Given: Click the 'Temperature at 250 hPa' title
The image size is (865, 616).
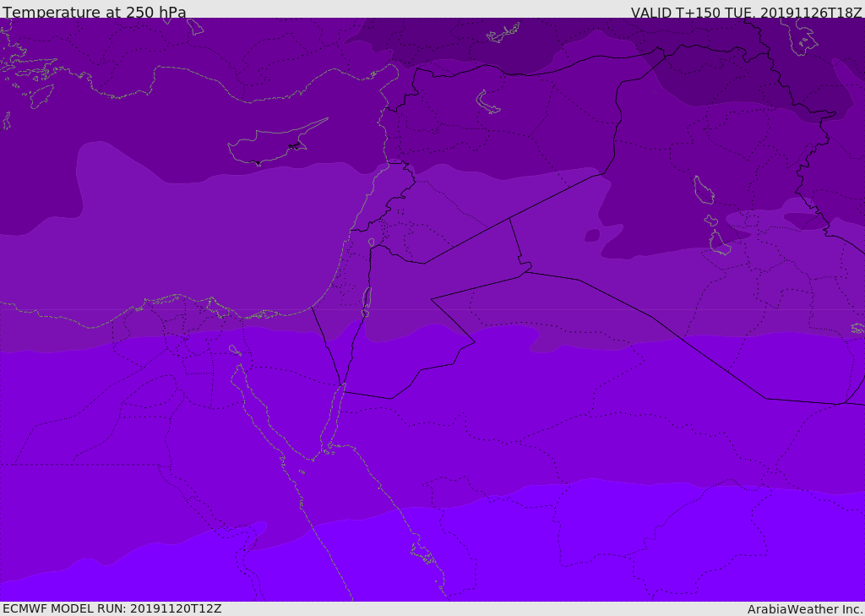Looking at the screenshot, I should (95, 12).
